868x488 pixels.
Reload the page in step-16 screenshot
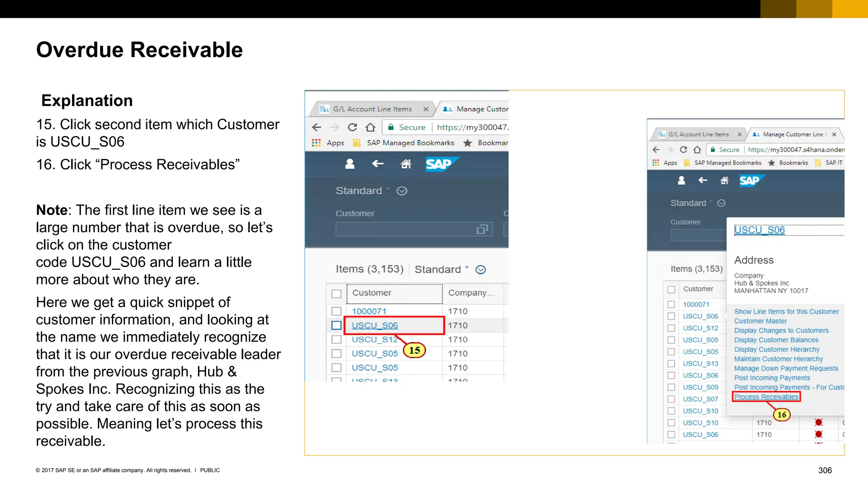[x=683, y=150]
